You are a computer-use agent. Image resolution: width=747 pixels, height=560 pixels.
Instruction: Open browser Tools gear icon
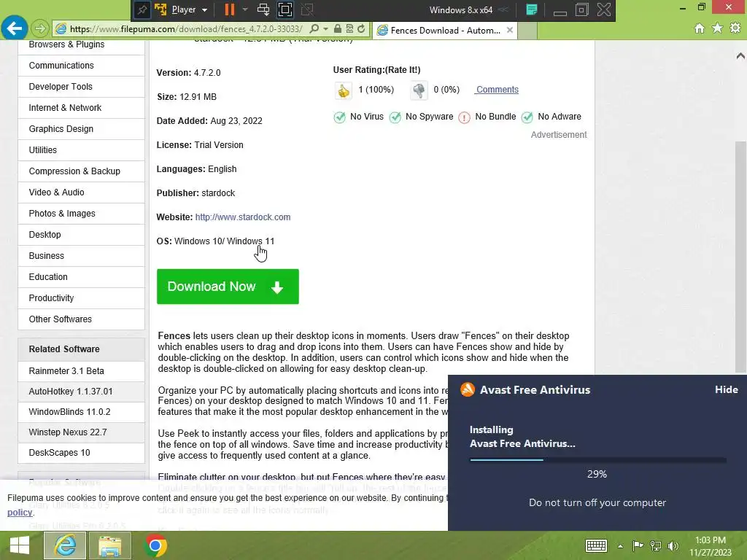[x=735, y=28]
